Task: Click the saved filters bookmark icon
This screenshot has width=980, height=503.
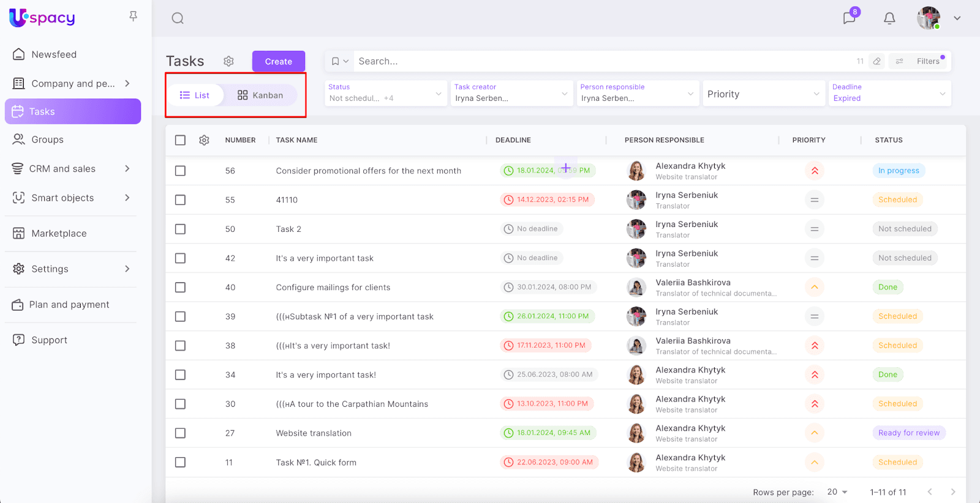Action: coord(336,61)
